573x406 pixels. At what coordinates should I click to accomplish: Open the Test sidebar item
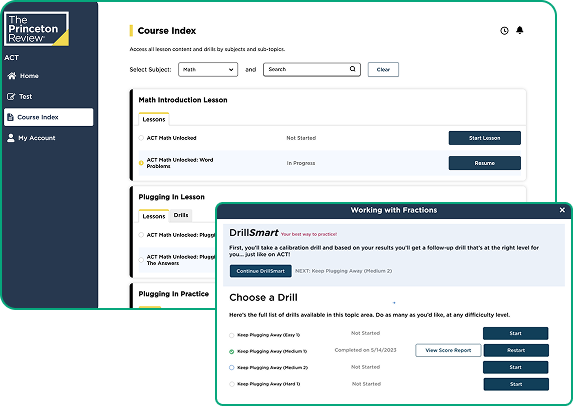20,96
